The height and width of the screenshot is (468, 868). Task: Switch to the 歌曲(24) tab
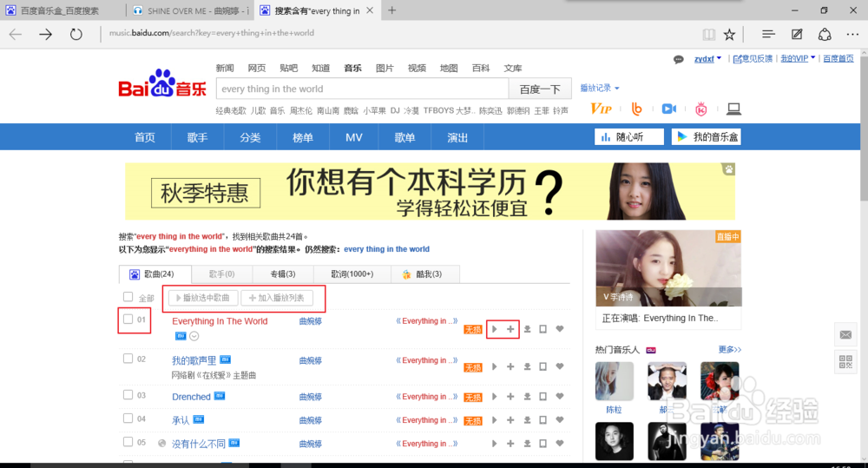[x=155, y=274]
